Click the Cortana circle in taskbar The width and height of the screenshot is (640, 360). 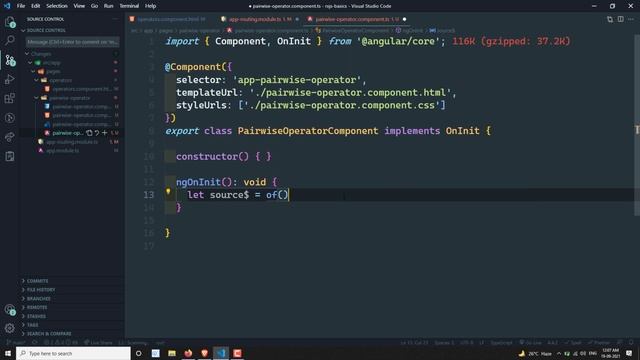pyautogui.click(x=139, y=353)
